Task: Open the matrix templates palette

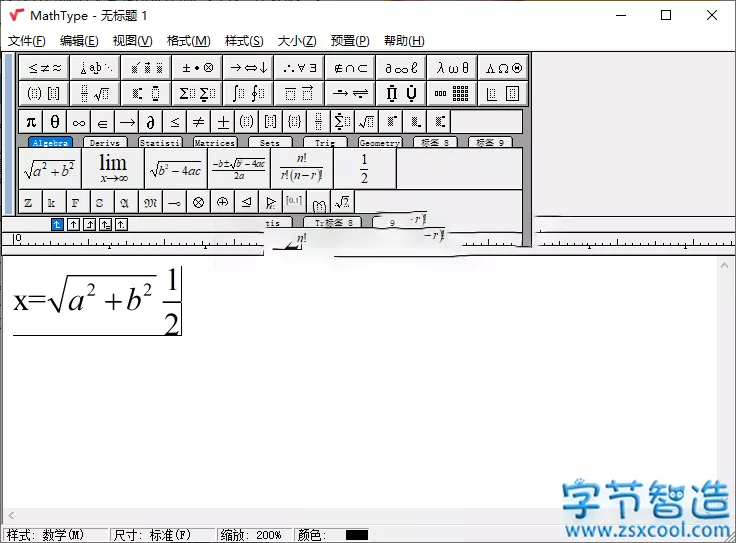Action: pos(452,93)
